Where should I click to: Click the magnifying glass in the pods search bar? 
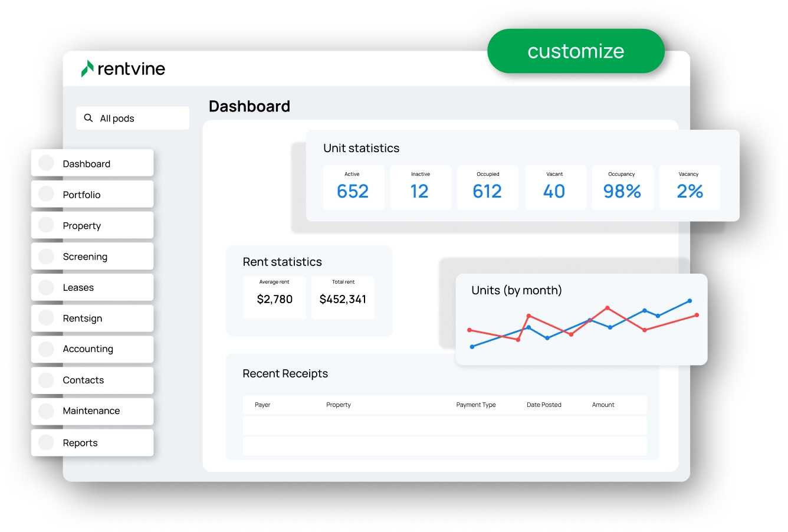[x=88, y=118]
